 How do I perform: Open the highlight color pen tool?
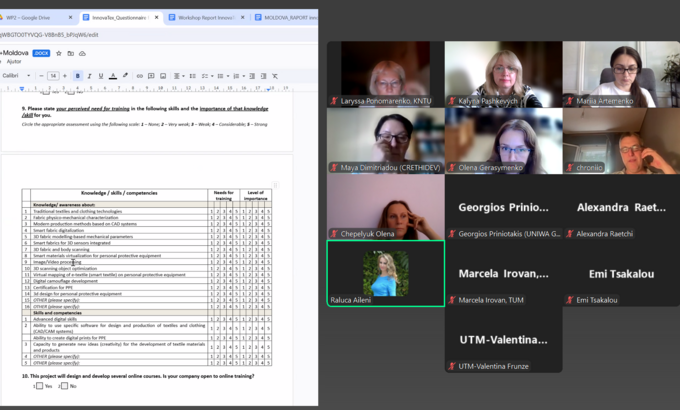(x=125, y=76)
